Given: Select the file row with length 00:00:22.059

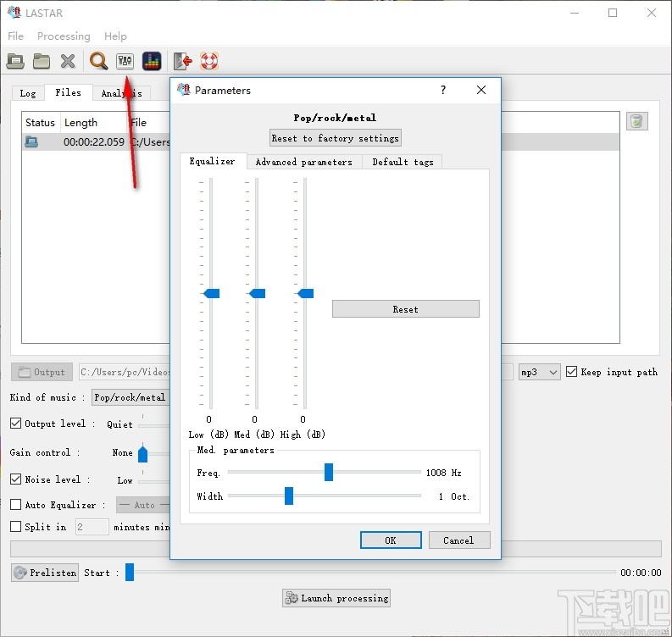Looking at the screenshot, I should pyautogui.click(x=97, y=141).
